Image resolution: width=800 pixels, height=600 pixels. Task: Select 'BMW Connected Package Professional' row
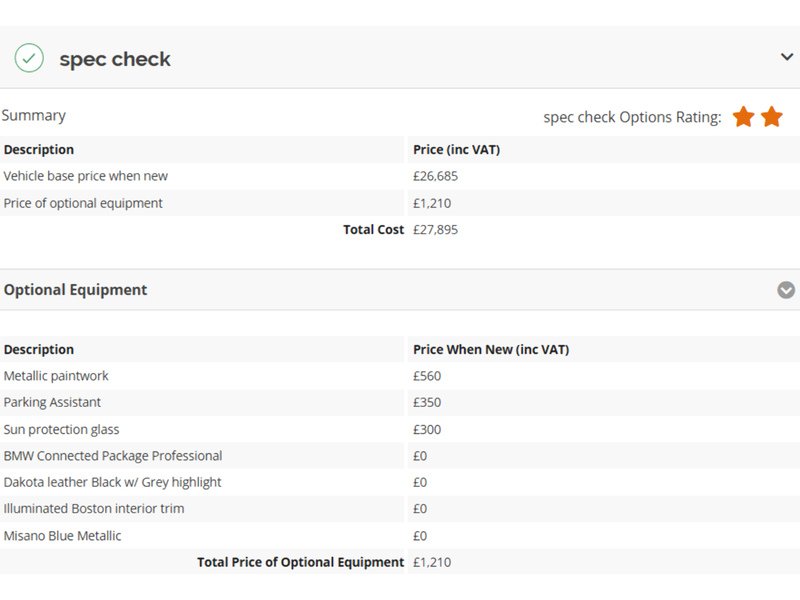coord(400,456)
